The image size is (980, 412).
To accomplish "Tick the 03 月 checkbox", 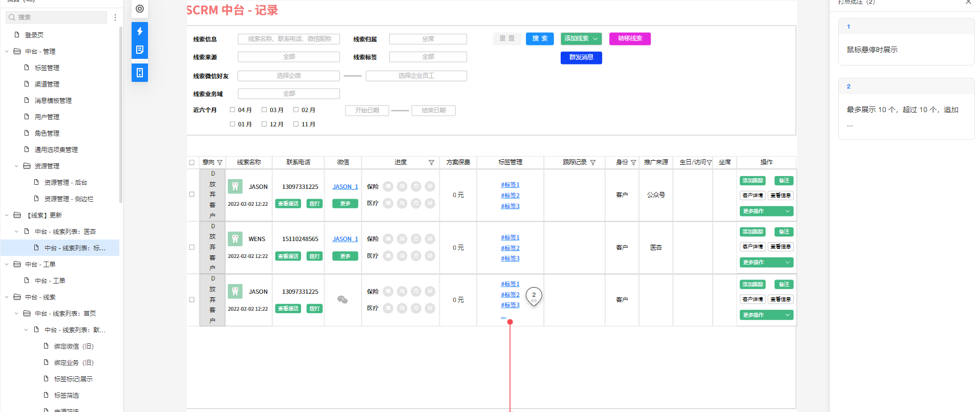I will point(264,110).
